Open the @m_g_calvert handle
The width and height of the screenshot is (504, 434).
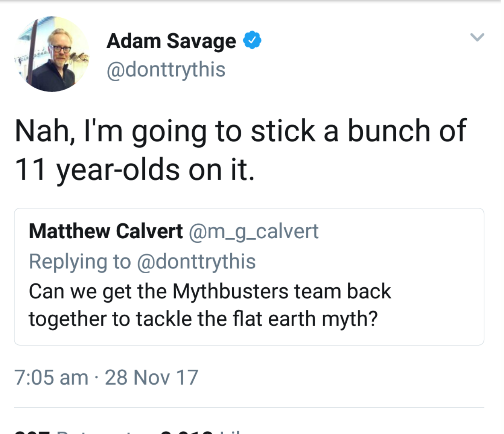[x=253, y=231]
